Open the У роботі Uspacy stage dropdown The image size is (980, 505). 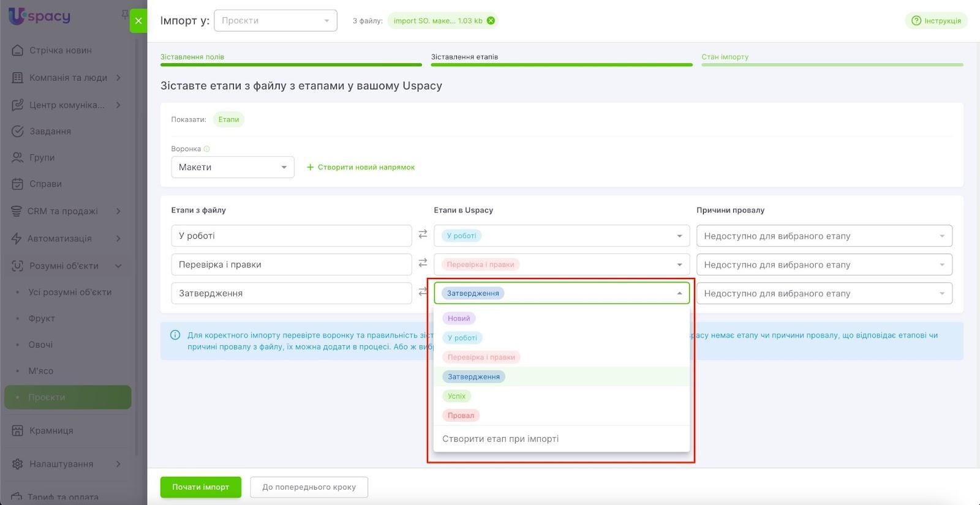coord(561,236)
